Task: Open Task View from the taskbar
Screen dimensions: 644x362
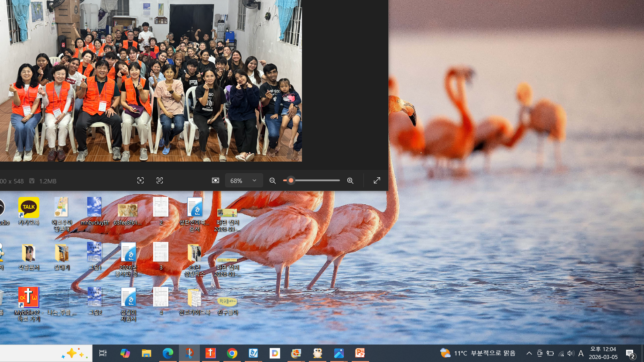Action: pos(103,353)
